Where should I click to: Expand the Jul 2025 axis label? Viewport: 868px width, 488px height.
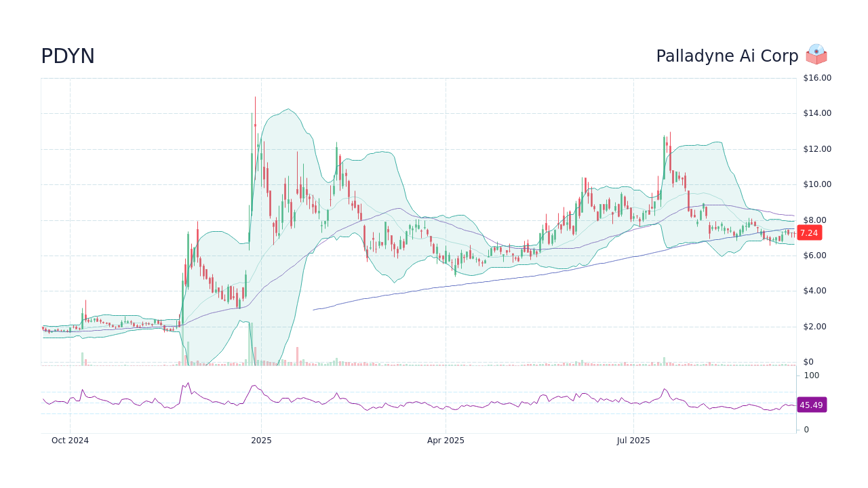(x=634, y=440)
